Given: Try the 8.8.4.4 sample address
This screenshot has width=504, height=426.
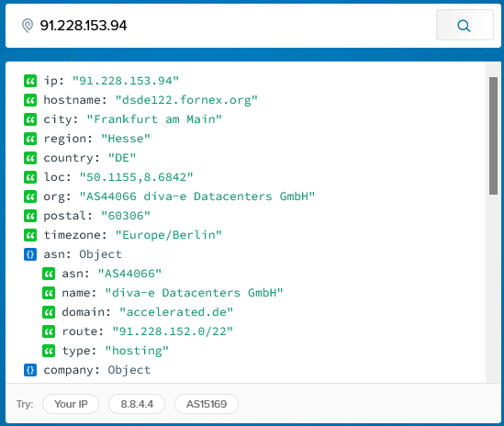Looking at the screenshot, I should click(x=137, y=404).
